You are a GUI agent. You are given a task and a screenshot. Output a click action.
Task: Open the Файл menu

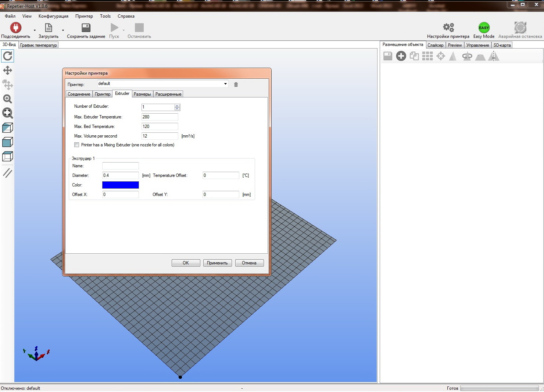(10, 16)
